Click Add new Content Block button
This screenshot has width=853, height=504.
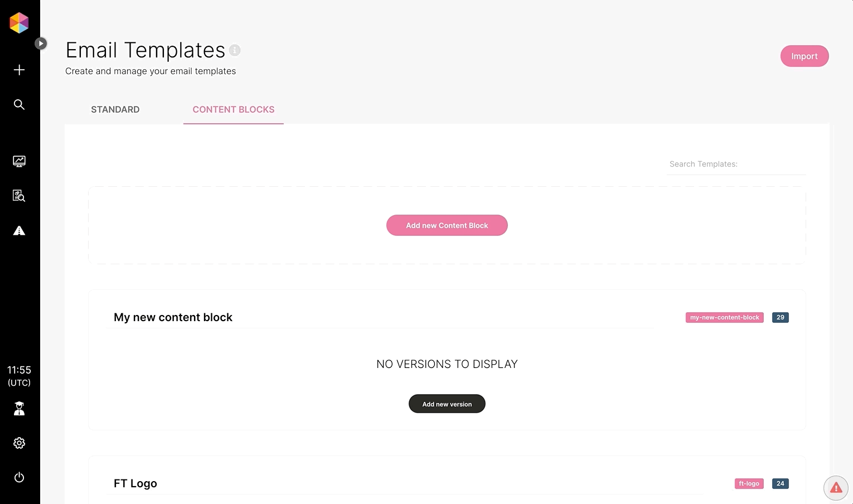[x=447, y=225]
